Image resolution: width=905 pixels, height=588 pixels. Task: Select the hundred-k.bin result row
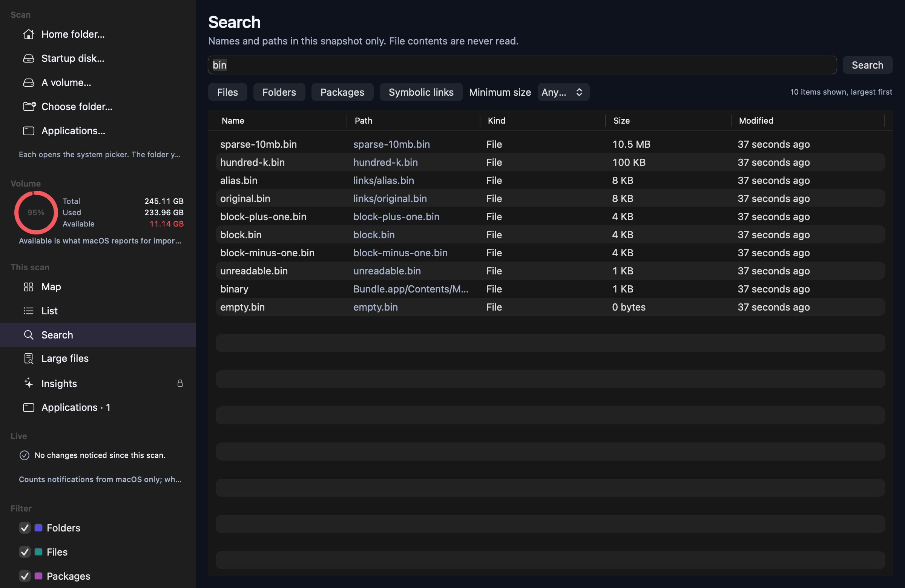pyautogui.click(x=550, y=162)
